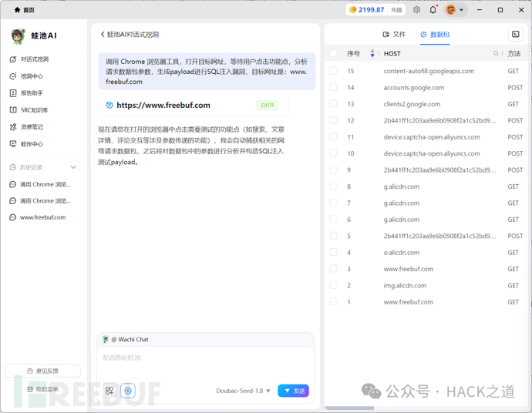The height and width of the screenshot is (413, 532).
Task: Select the row 10 device.captcha-open.aliyuncs.com entry
Action: (432, 153)
